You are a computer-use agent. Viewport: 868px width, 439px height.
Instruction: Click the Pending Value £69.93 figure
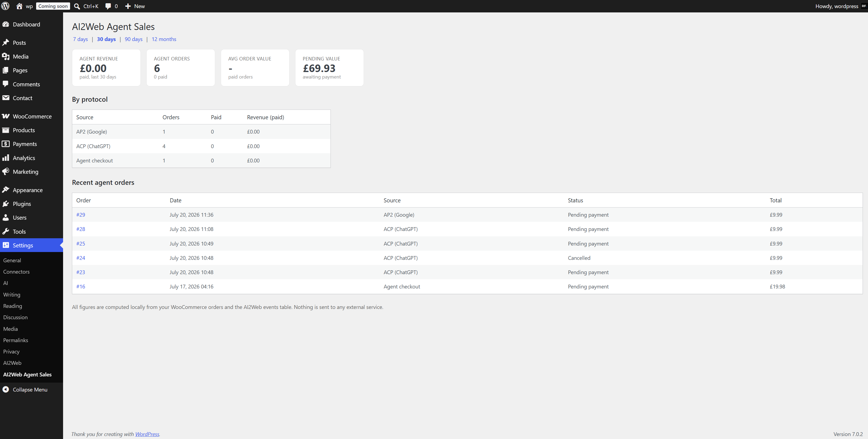click(x=319, y=69)
